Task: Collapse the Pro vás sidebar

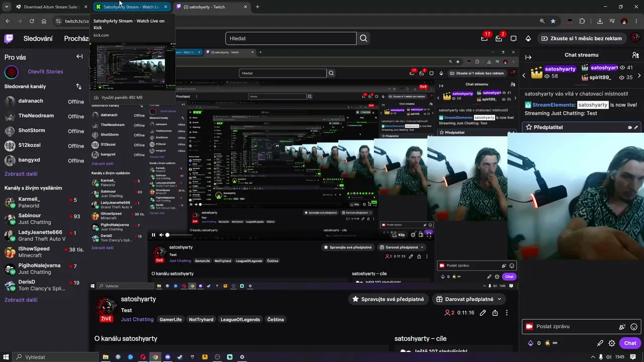Action: [79, 57]
